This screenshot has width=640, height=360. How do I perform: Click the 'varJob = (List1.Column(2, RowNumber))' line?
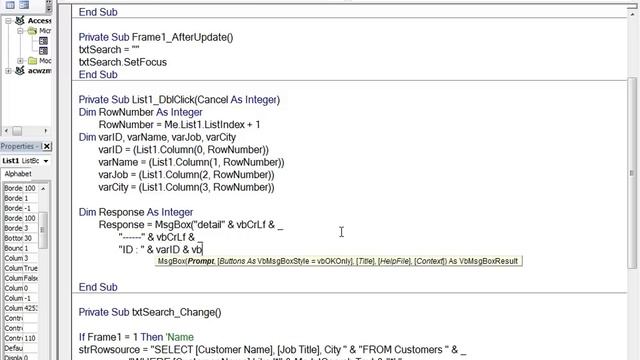[186, 175]
